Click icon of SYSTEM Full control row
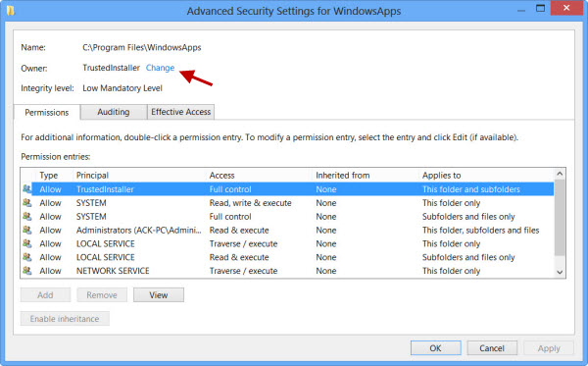Viewport: 588px width, 366px height. coord(27,216)
